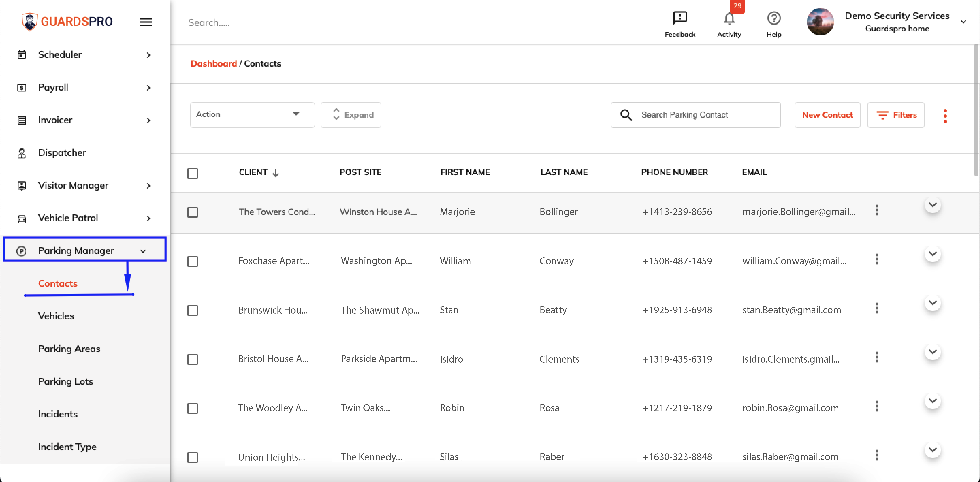Viewport: 980px width, 482px height.
Task: Follow the Dashboard breadcrumb link
Action: coord(213,64)
